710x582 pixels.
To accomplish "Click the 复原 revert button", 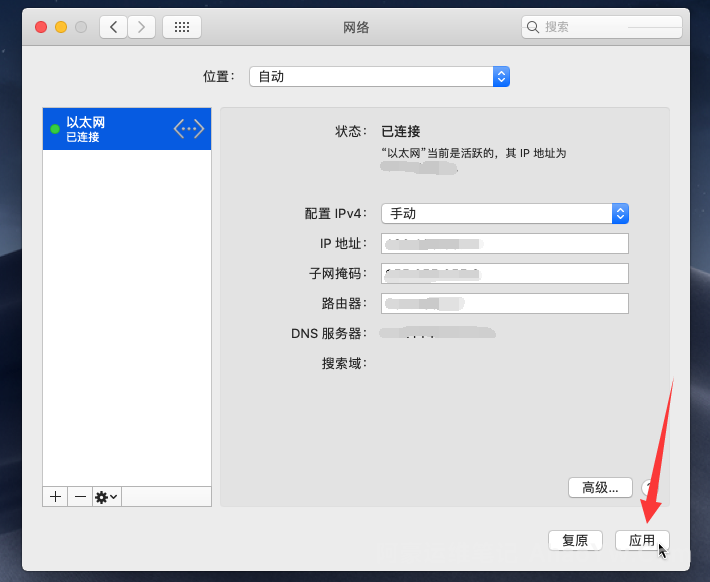I will [575, 540].
